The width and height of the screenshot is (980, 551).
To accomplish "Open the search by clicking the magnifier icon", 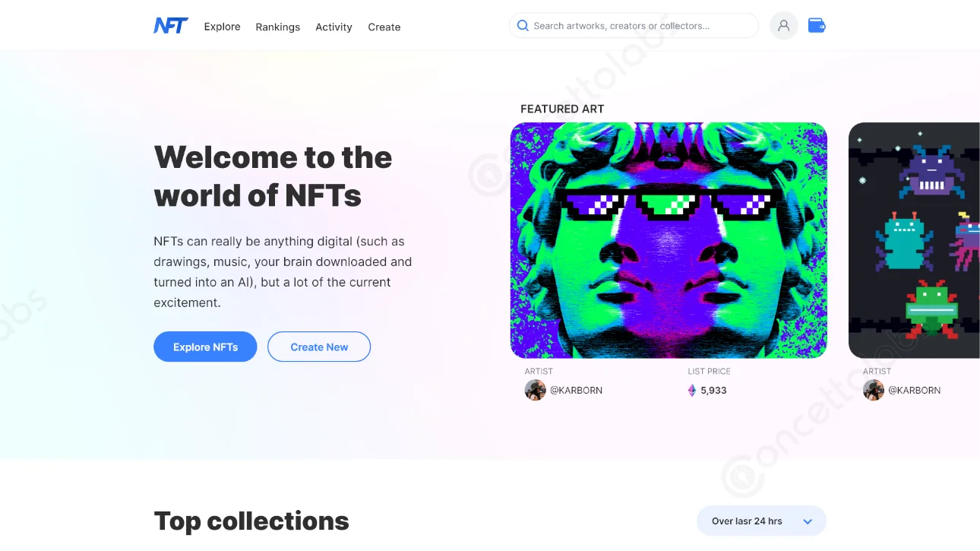I will tap(523, 25).
